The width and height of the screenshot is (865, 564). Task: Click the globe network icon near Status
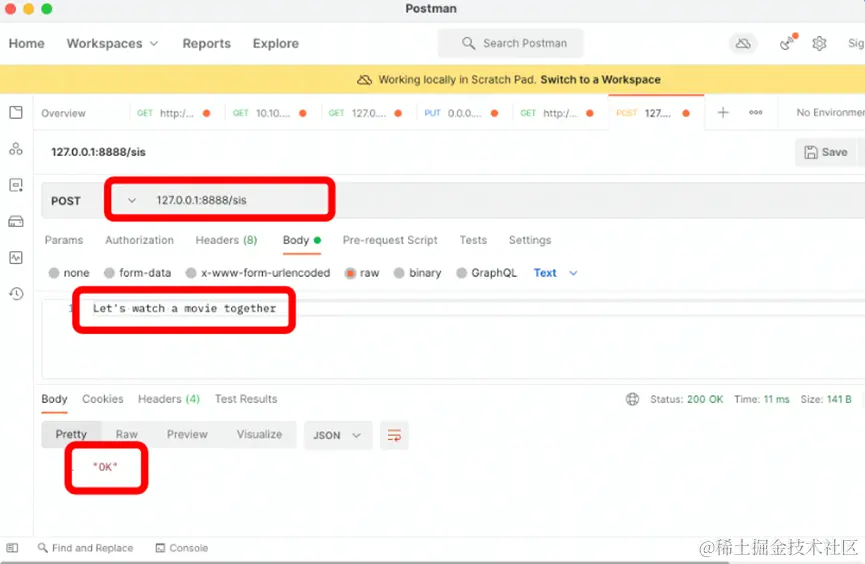[x=632, y=399]
